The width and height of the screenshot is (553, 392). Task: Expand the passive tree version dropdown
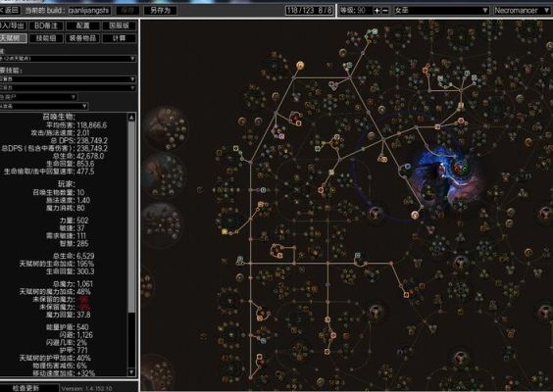[67, 59]
